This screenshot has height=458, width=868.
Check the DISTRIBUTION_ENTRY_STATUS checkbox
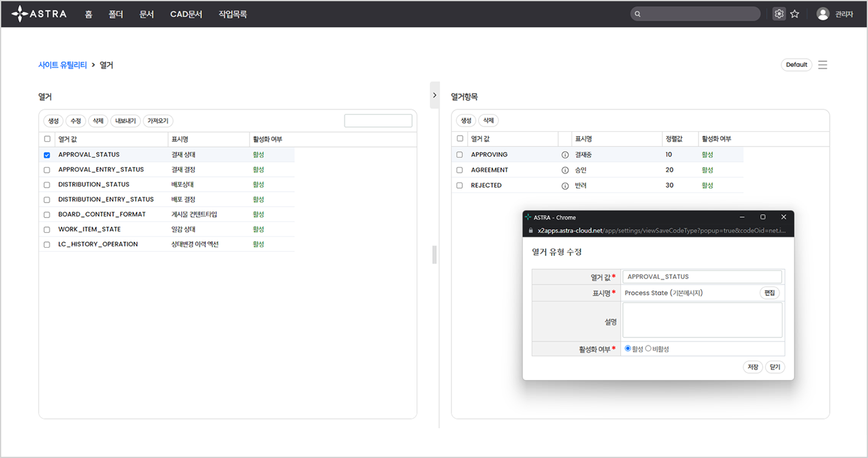pyautogui.click(x=47, y=199)
